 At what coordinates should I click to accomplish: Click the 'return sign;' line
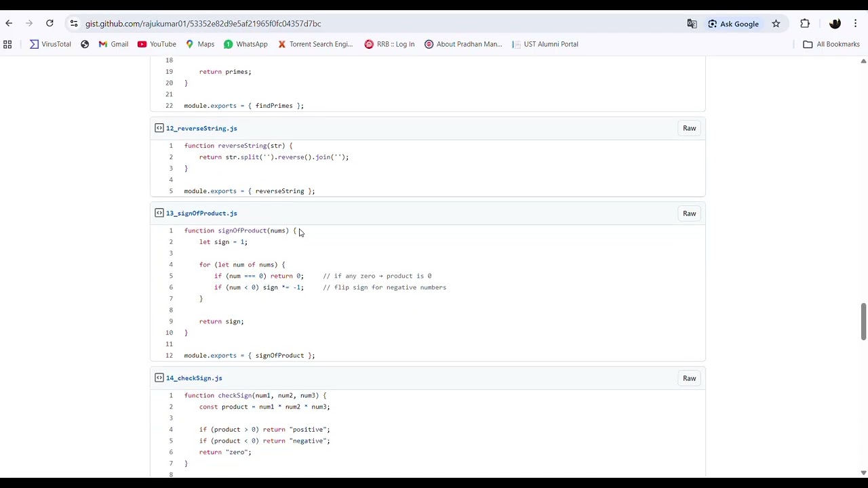tap(222, 322)
